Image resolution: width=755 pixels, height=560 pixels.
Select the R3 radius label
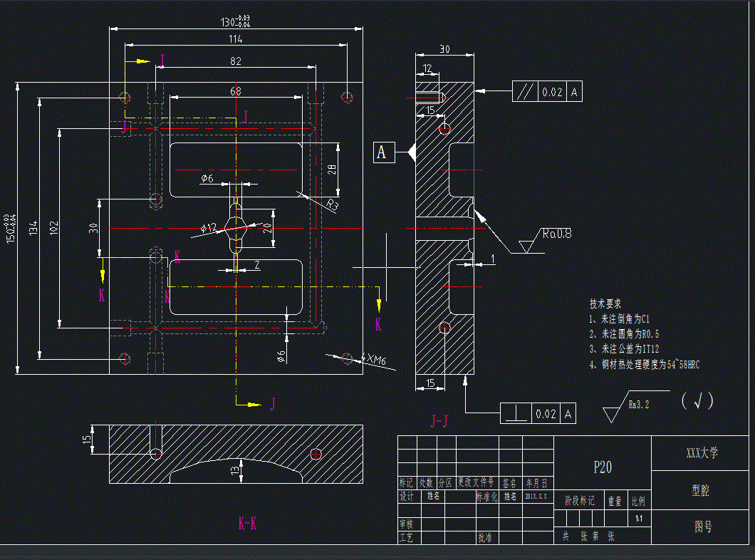tap(332, 205)
